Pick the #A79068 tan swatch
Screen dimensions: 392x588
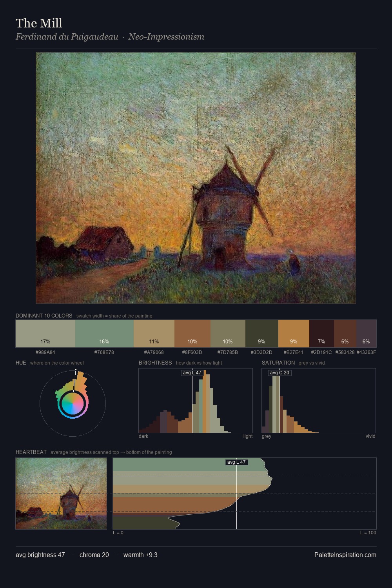pyautogui.click(x=154, y=334)
